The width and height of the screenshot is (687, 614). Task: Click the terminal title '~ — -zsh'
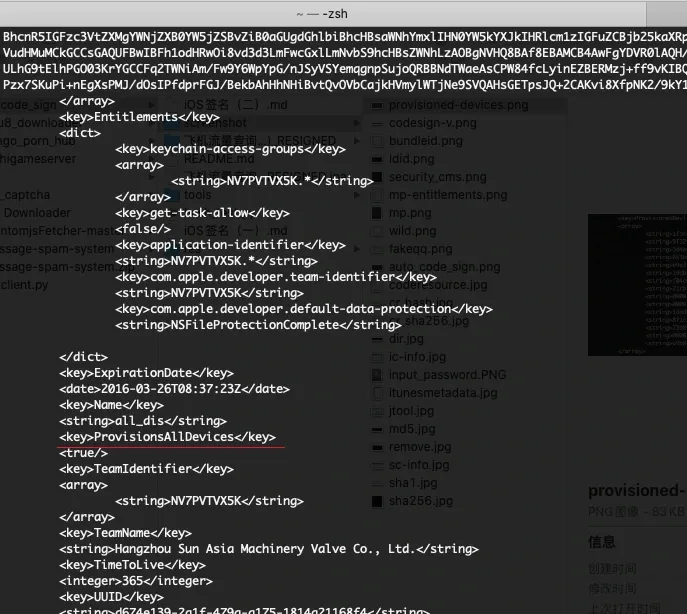pos(322,14)
